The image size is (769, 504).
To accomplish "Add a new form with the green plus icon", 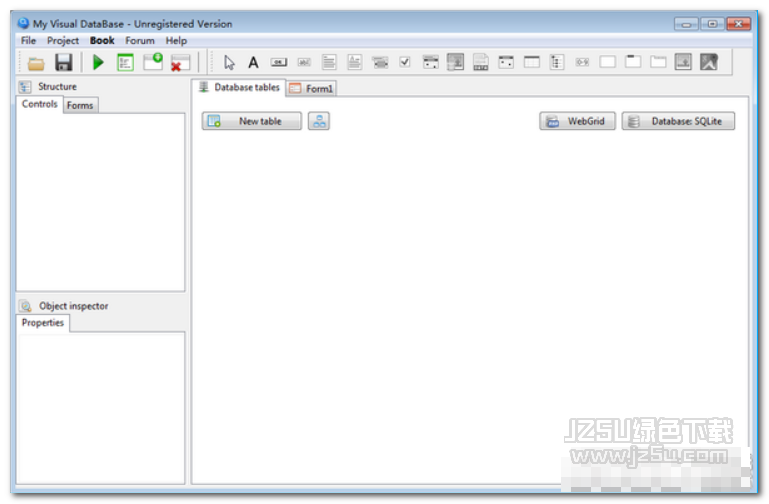I will [x=153, y=61].
